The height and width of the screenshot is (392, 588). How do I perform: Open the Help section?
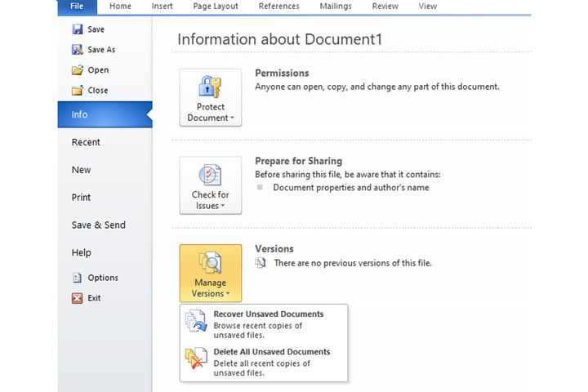[82, 253]
